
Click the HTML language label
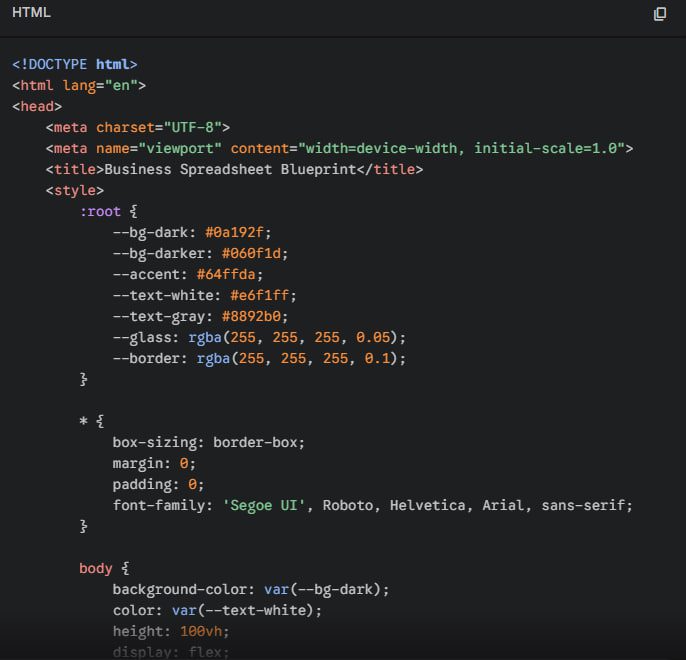click(31, 13)
